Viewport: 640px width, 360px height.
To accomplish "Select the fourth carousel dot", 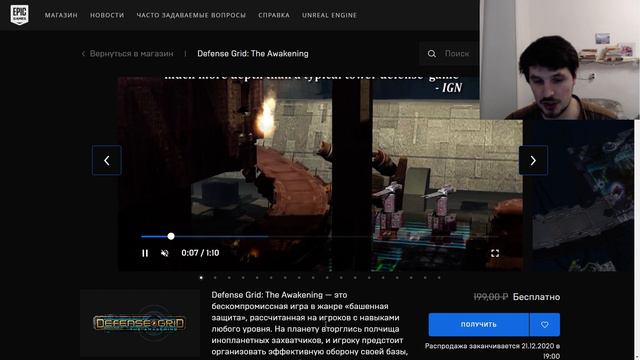I will [x=243, y=278].
